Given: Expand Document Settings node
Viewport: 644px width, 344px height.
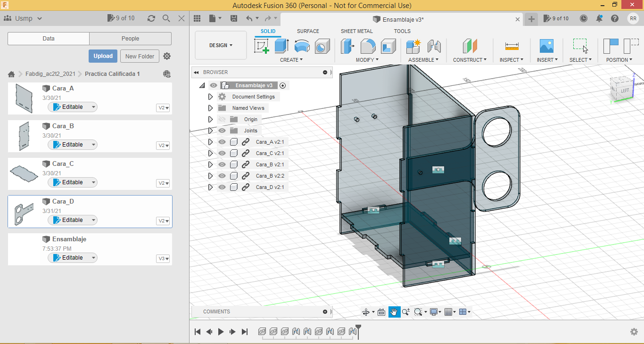Looking at the screenshot, I should click(211, 97).
